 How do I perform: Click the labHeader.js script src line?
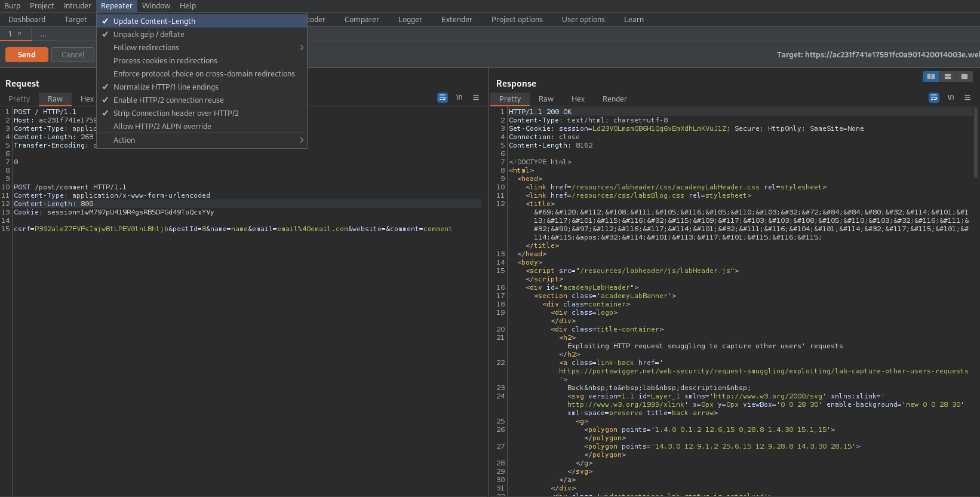(632, 271)
